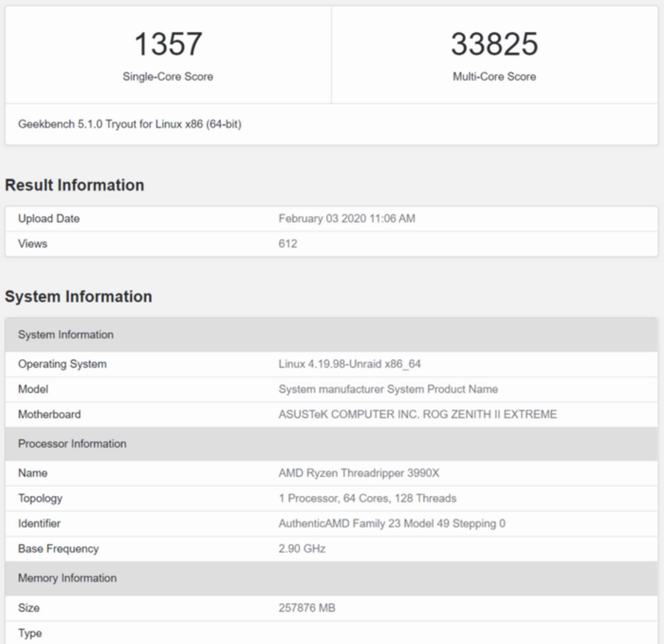
Task: Click the Model value System Product Name
Action: click(x=388, y=389)
